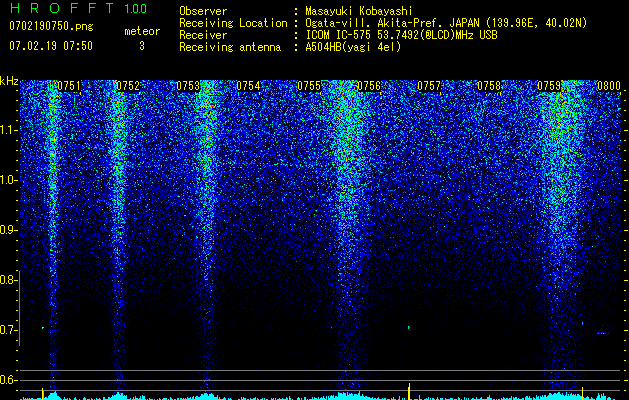Click the 0.6 kHz axis label
The image size is (629, 400).
(8, 380)
